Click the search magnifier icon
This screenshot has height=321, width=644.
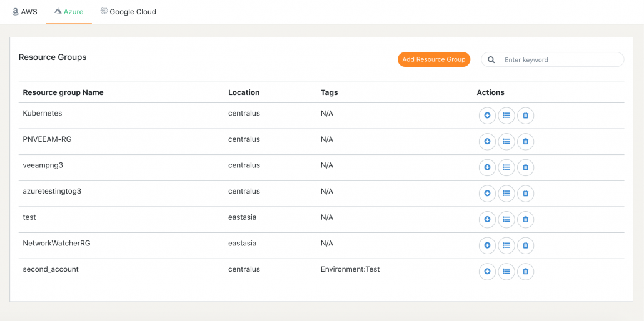pos(491,59)
